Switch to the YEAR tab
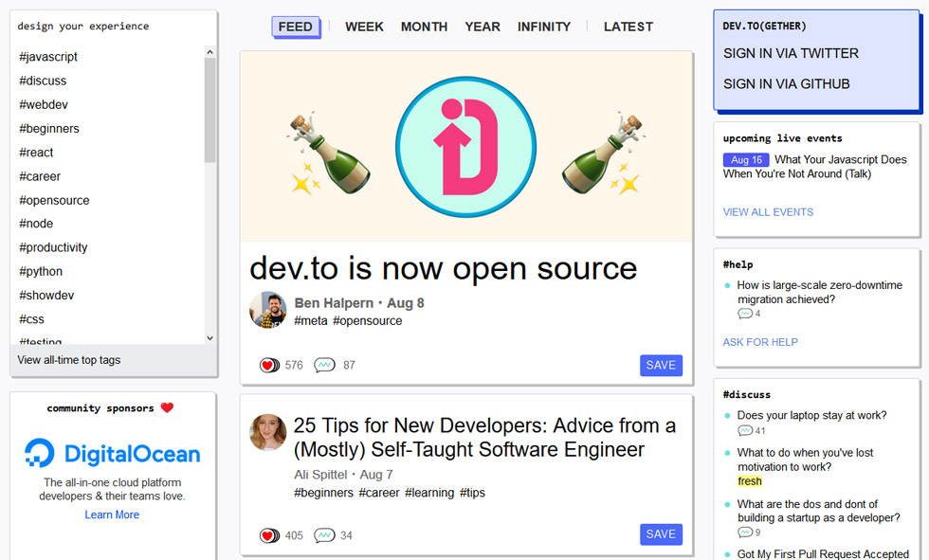This screenshot has width=929, height=560. tap(483, 27)
